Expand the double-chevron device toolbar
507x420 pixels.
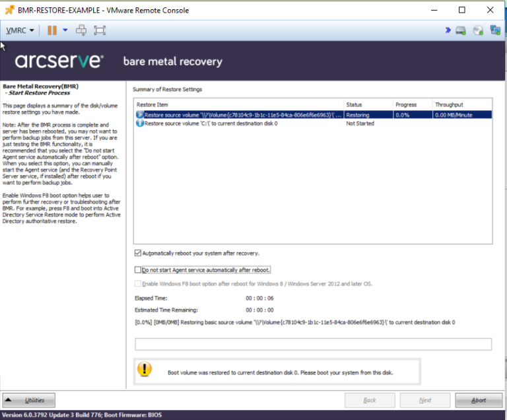pyautogui.click(x=448, y=30)
